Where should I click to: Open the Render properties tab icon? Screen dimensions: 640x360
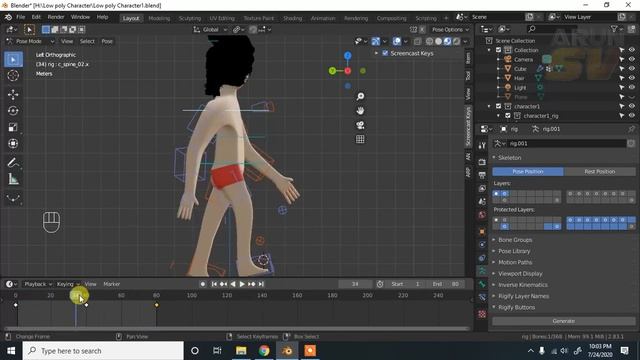(482, 161)
